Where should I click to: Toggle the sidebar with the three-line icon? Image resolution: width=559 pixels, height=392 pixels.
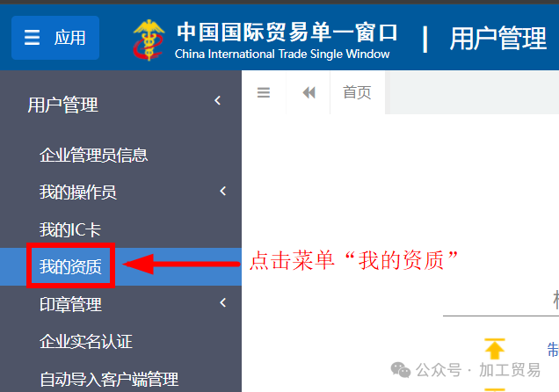tap(264, 92)
